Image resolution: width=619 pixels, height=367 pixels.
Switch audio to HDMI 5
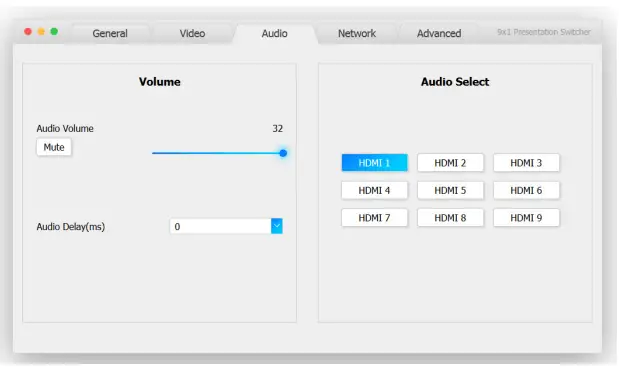[x=450, y=190]
